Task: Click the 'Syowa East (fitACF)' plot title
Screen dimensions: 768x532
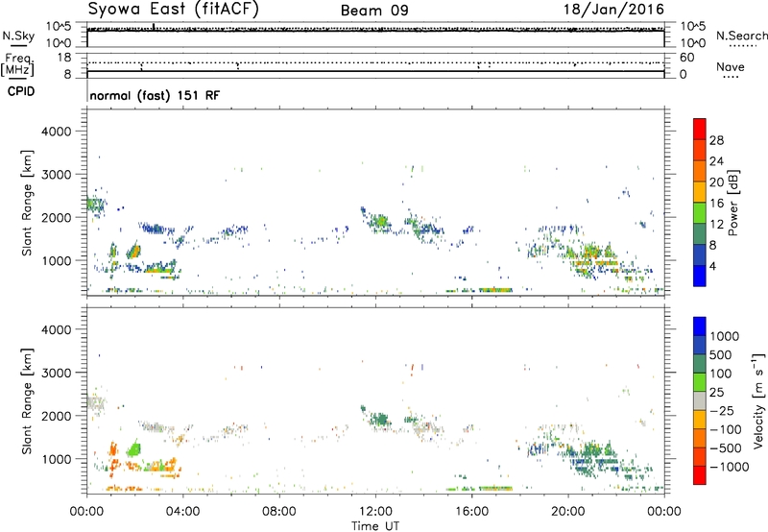Action: (173, 10)
